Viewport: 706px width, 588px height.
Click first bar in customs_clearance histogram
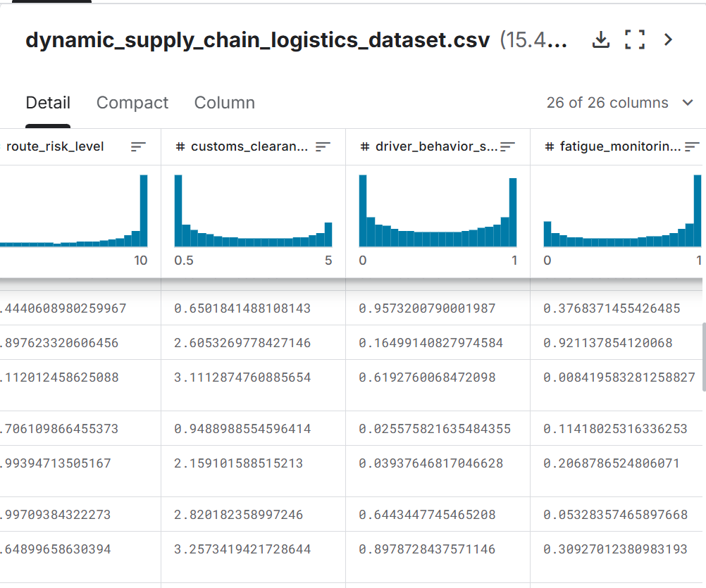(x=178, y=211)
